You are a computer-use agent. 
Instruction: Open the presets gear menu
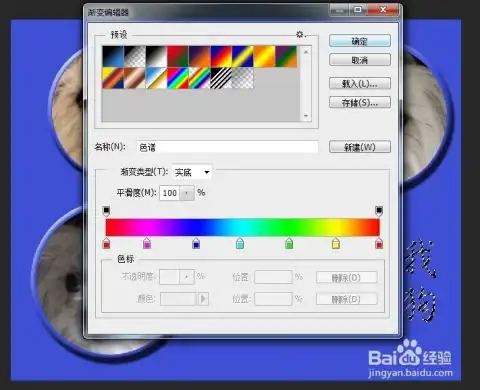[300, 34]
